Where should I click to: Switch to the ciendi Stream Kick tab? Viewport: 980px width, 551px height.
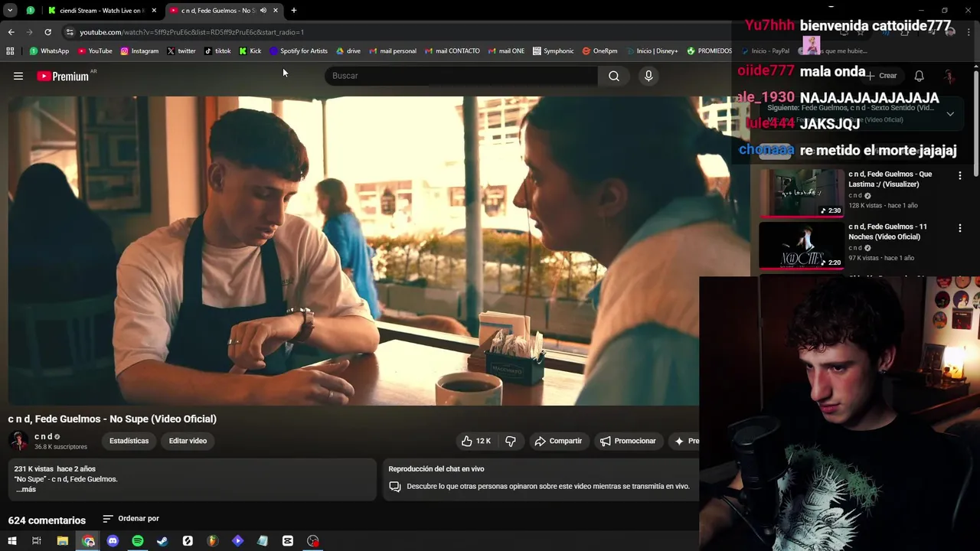click(x=102, y=11)
